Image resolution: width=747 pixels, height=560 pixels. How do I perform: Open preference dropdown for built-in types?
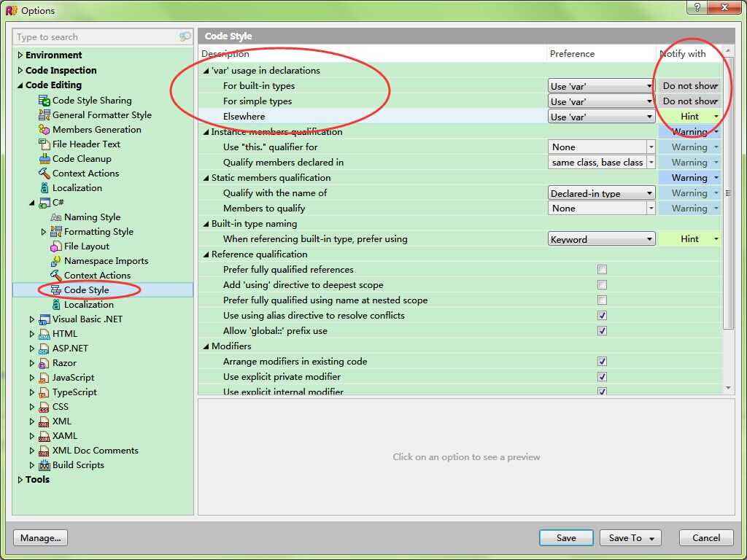[x=602, y=86]
